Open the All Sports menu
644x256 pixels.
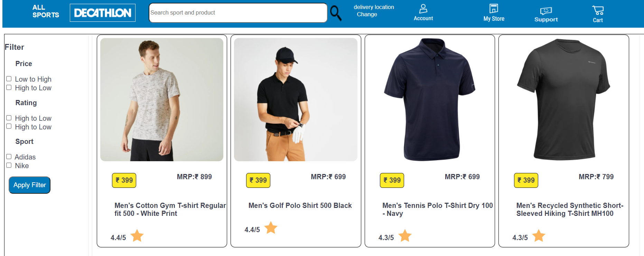coord(46,11)
